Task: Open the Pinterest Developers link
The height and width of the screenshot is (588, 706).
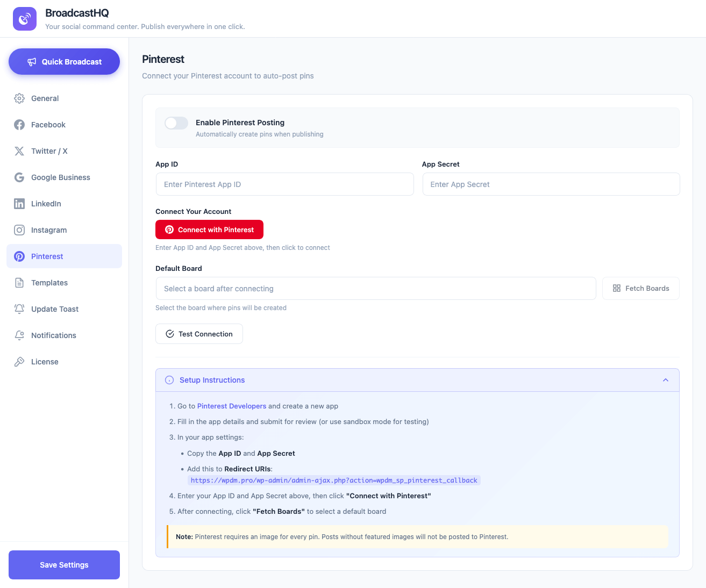Action: (x=231, y=406)
